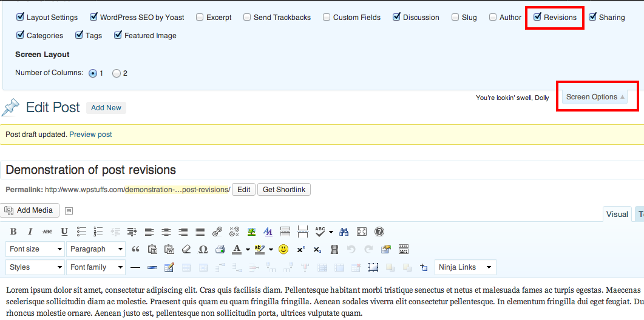Select 1 column radio button

(93, 73)
